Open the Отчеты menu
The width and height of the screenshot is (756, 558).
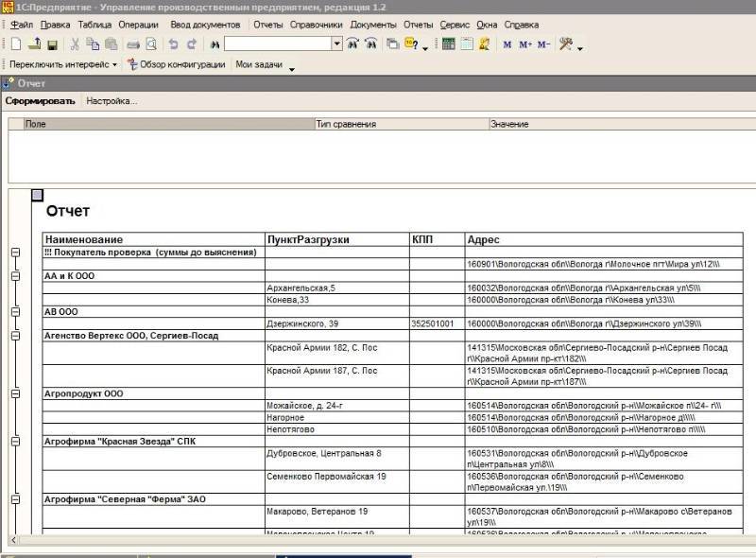coord(267,24)
